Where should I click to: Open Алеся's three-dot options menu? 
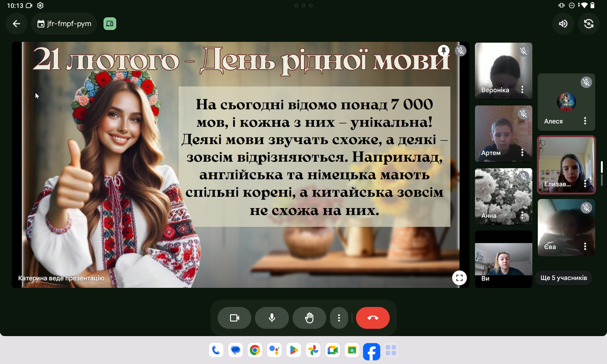pos(585,121)
